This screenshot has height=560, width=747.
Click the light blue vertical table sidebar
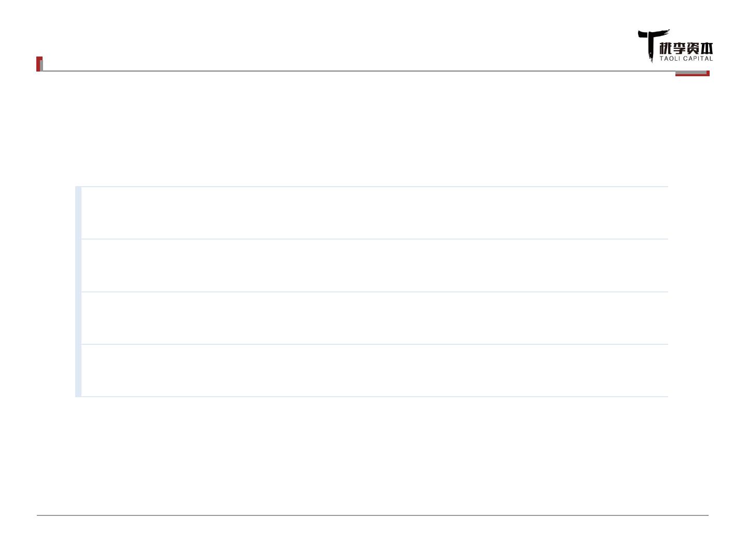tap(78, 291)
